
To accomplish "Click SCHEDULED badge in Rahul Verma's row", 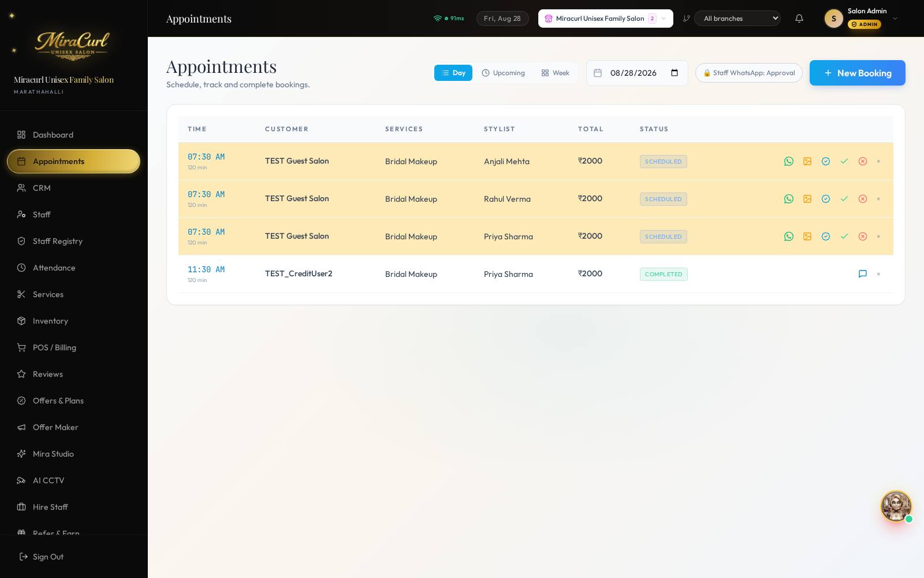I will click(x=663, y=199).
